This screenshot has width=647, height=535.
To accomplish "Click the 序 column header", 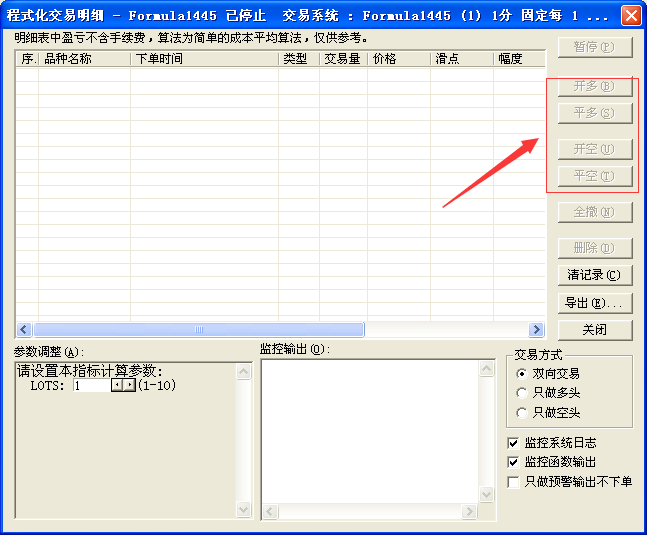I will click(27, 59).
